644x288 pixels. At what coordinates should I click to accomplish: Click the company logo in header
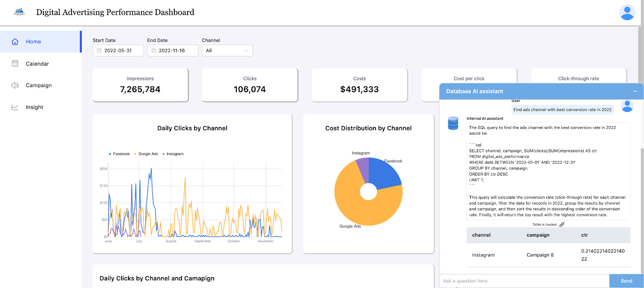pos(19,12)
